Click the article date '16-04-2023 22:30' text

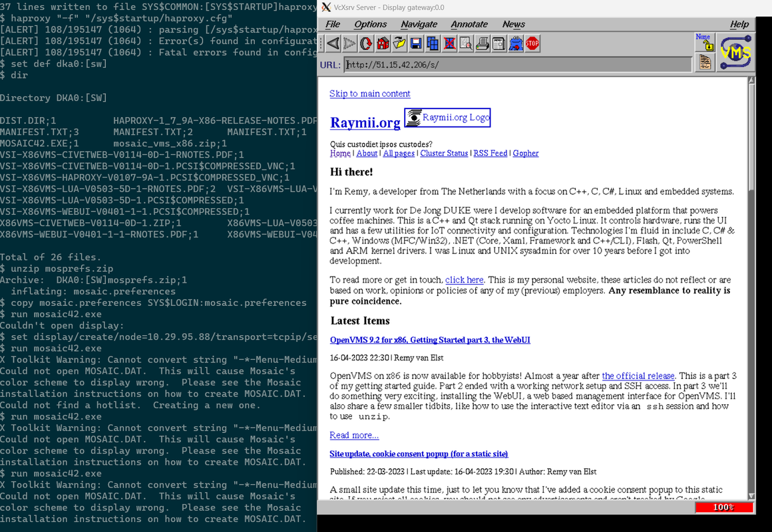[359, 358]
